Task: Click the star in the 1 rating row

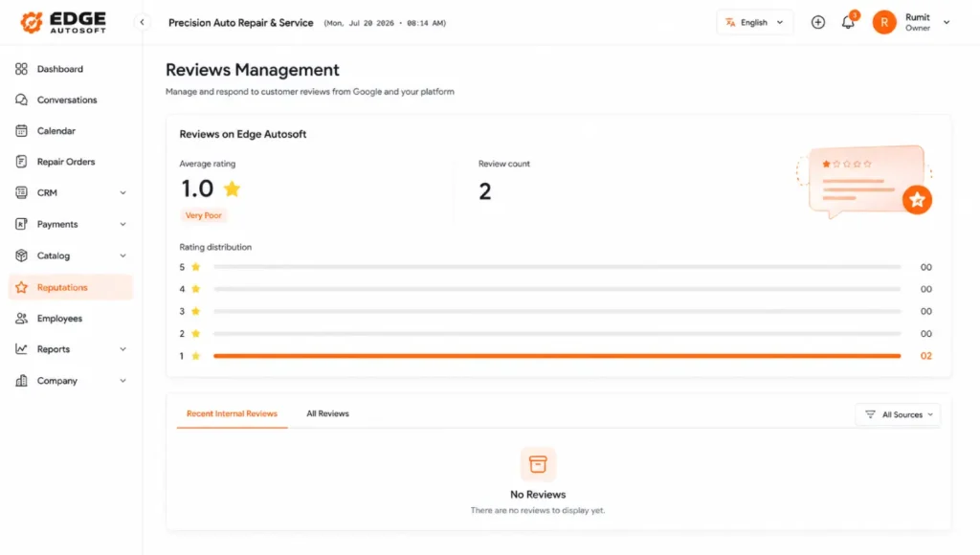Action: tap(195, 356)
